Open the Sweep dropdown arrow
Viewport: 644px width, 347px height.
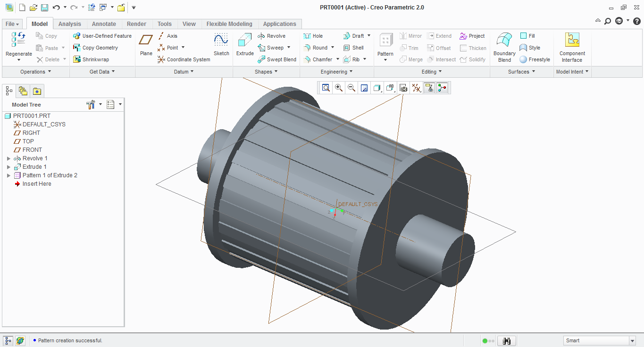[x=289, y=48]
